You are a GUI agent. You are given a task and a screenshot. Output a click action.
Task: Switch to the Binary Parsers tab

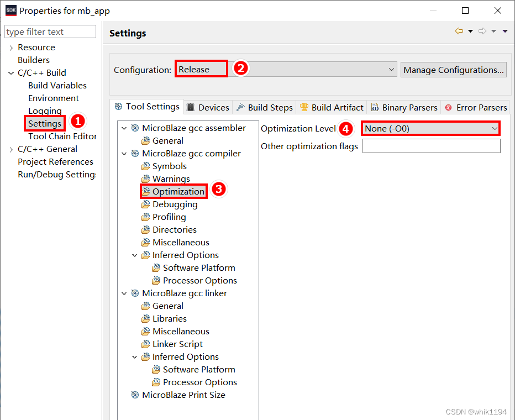tap(404, 107)
